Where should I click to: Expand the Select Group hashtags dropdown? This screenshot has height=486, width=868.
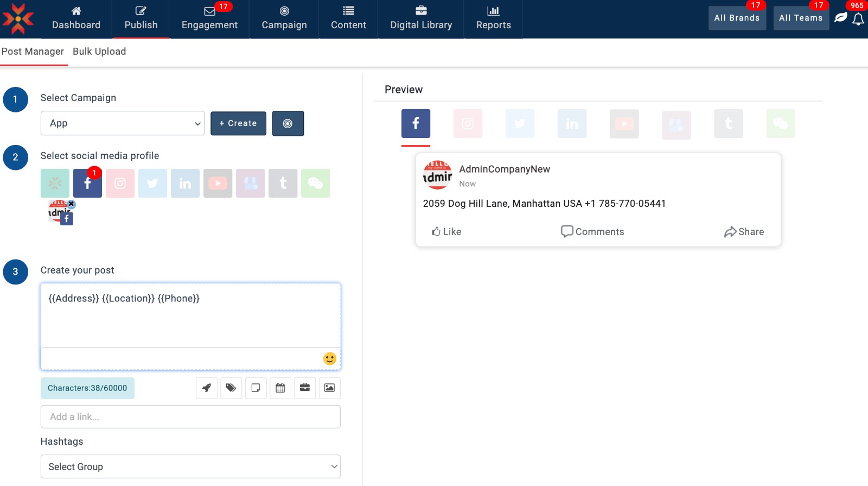(190, 466)
